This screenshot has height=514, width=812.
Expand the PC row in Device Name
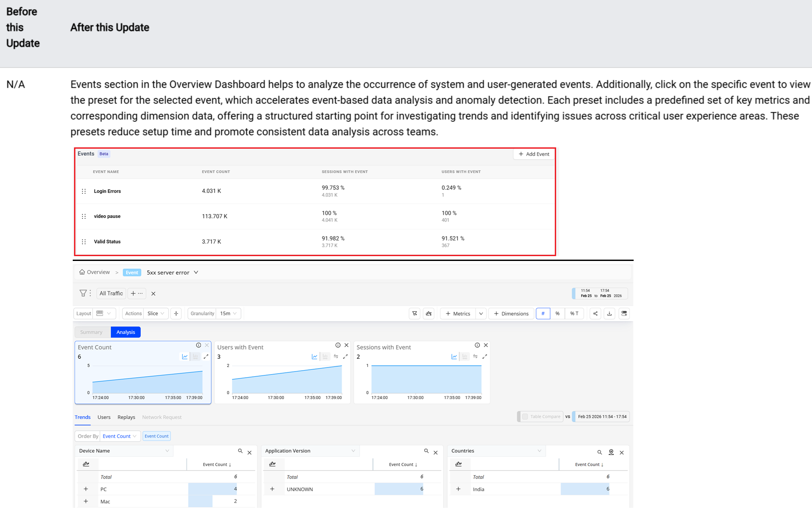click(x=86, y=489)
